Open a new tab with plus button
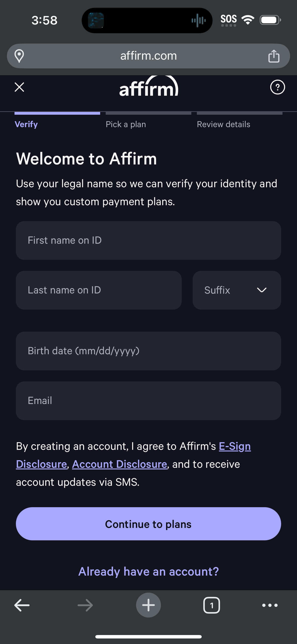 (148, 605)
